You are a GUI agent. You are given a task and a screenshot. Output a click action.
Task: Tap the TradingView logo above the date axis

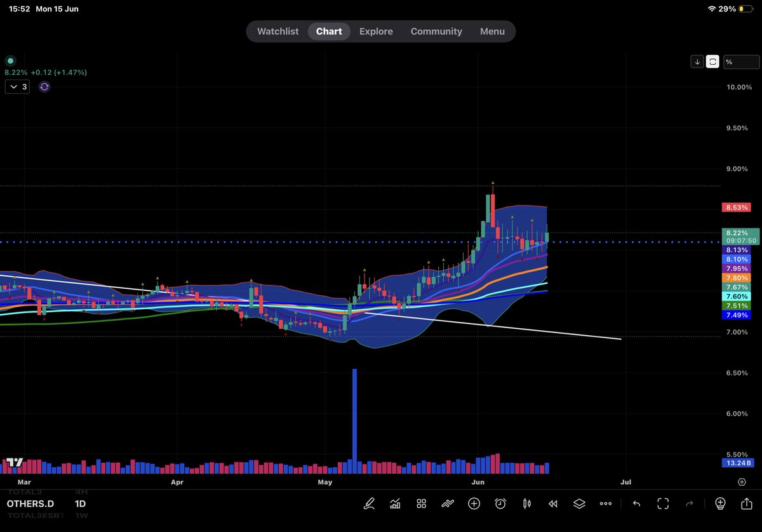(15, 463)
